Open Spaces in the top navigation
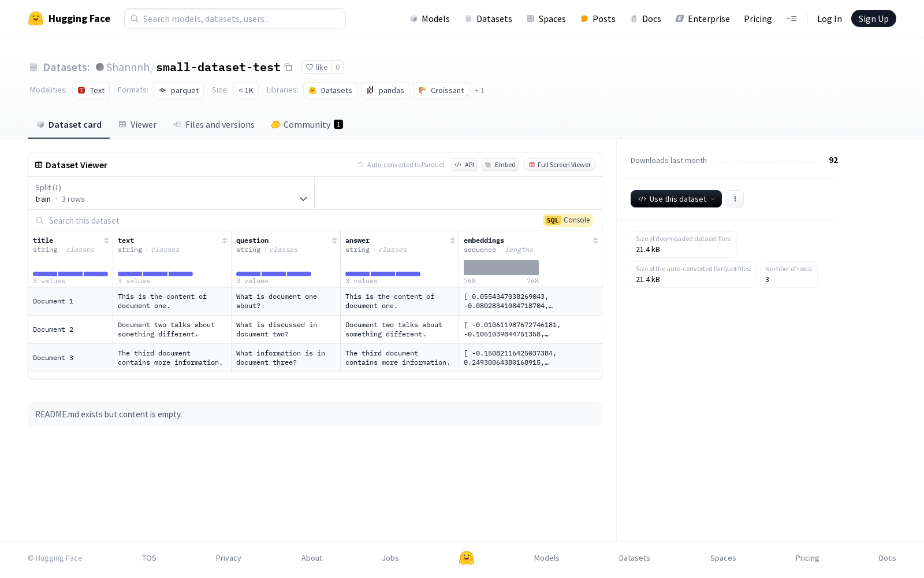The image size is (924, 578). click(x=546, y=18)
